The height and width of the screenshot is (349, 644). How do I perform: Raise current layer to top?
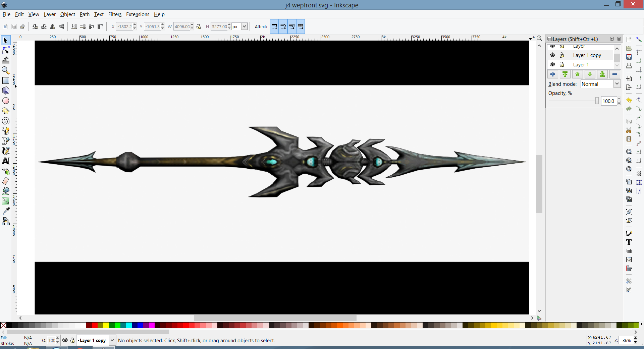pos(565,74)
